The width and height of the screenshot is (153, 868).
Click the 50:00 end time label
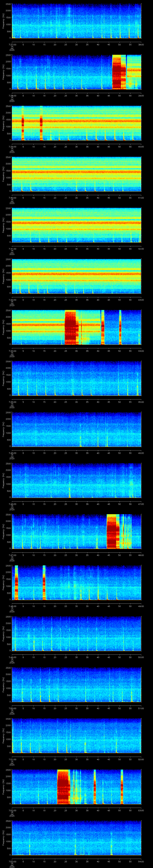(x=141, y=657)
